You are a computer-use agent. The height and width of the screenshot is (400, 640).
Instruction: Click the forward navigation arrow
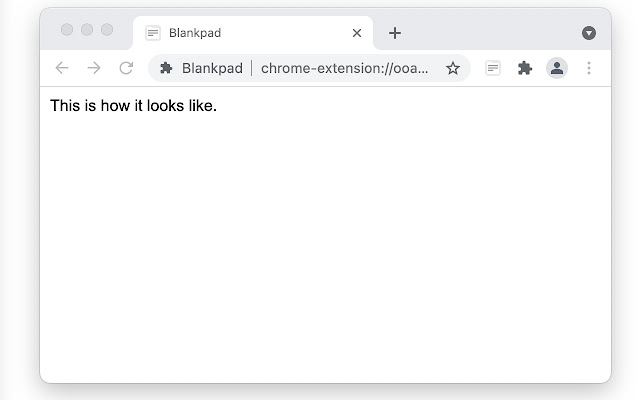point(94,68)
